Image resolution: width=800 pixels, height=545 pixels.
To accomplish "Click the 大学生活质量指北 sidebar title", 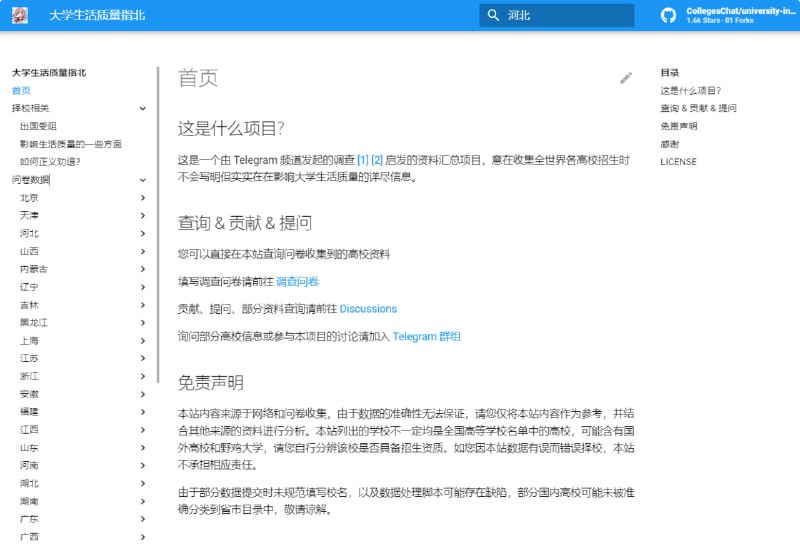I will click(49, 72).
